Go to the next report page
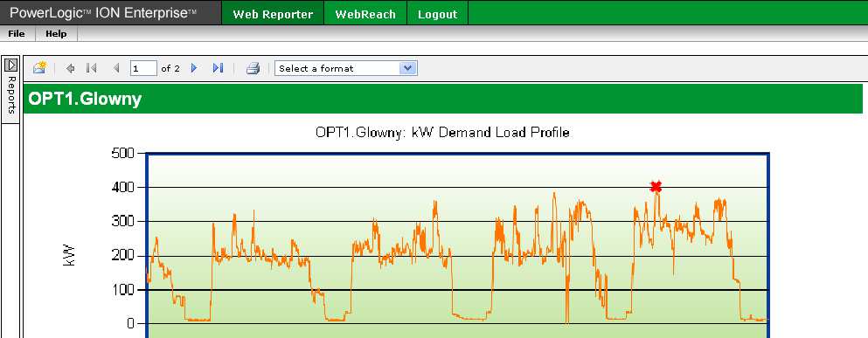The image size is (868, 338). (x=194, y=68)
